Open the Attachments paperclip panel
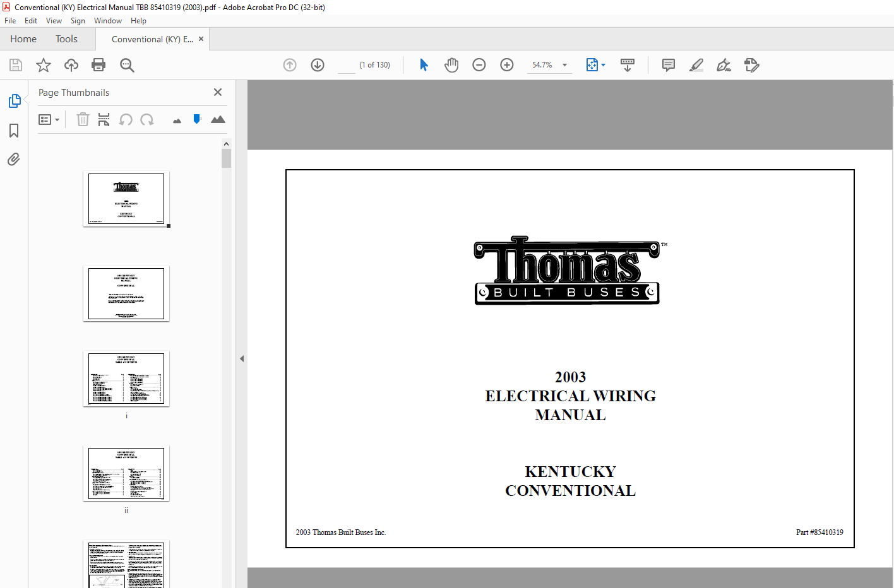This screenshot has width=894, height=588. pos(14,159)
